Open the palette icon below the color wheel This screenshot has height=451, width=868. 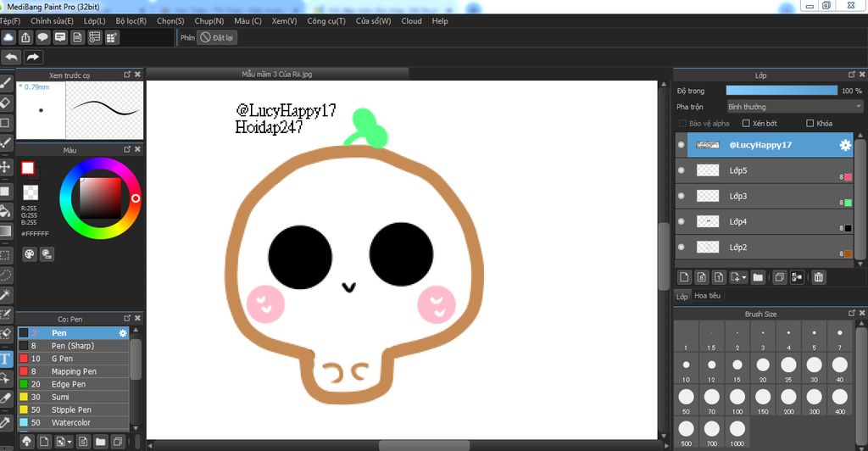click(x=30, y=254)
